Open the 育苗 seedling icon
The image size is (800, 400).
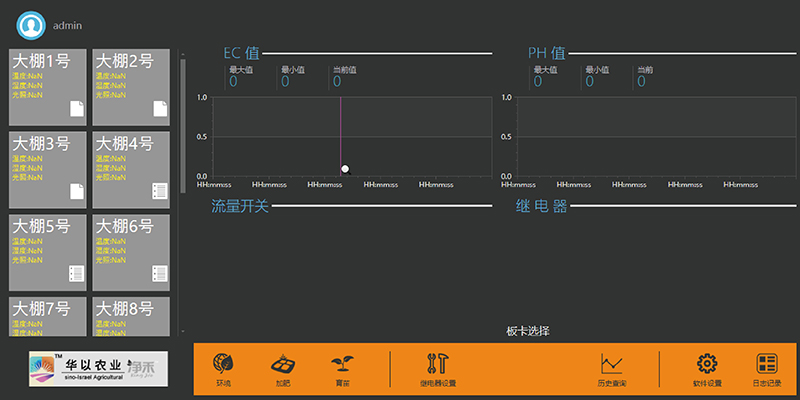(x=342, y=364)
